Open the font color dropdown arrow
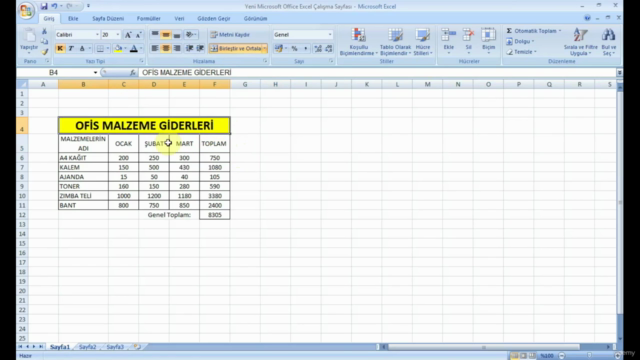The image size is (640, 360). pyautogui.click(x=141, y=49)
